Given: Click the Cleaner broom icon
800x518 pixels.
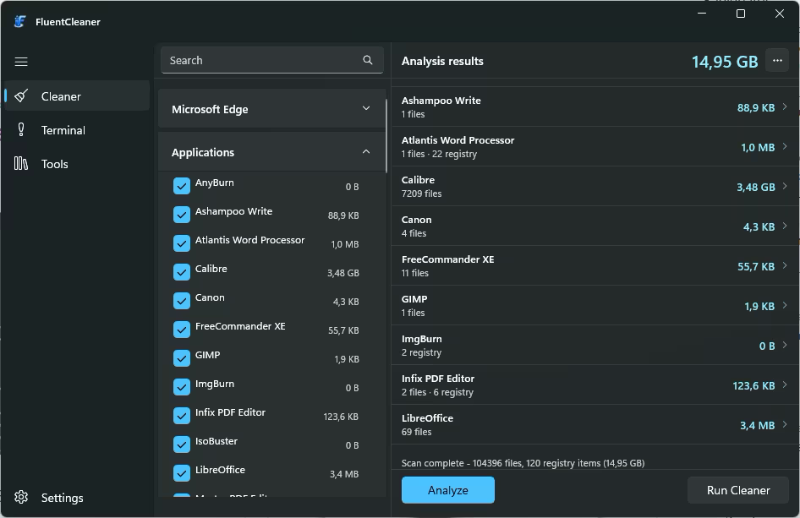Looking at the screenshot, I should (x=21, y=95).
